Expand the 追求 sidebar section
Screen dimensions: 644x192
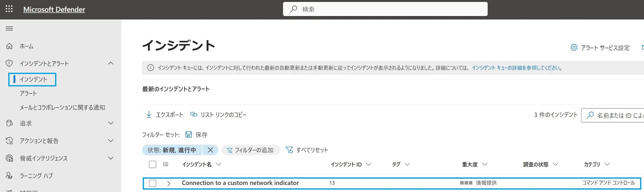(x=111, y=123)
